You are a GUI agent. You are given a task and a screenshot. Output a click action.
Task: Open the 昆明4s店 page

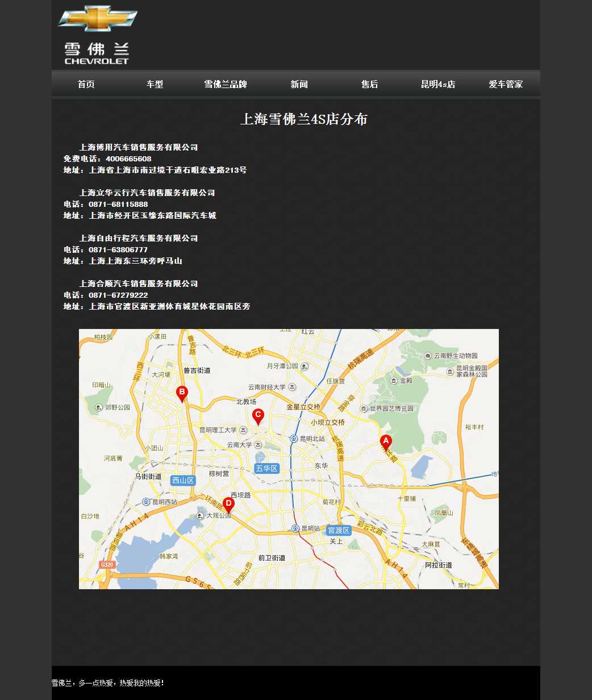click(438, 84)
